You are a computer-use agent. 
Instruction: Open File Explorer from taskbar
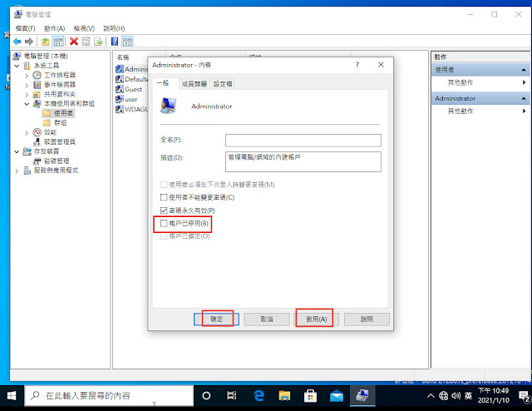(284, 396)
